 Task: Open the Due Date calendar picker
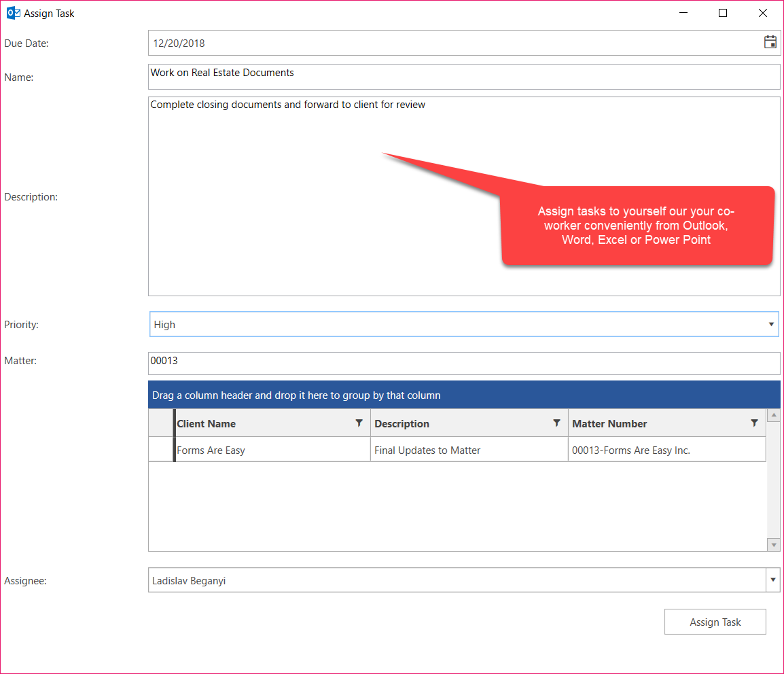[x=770, y=42]
